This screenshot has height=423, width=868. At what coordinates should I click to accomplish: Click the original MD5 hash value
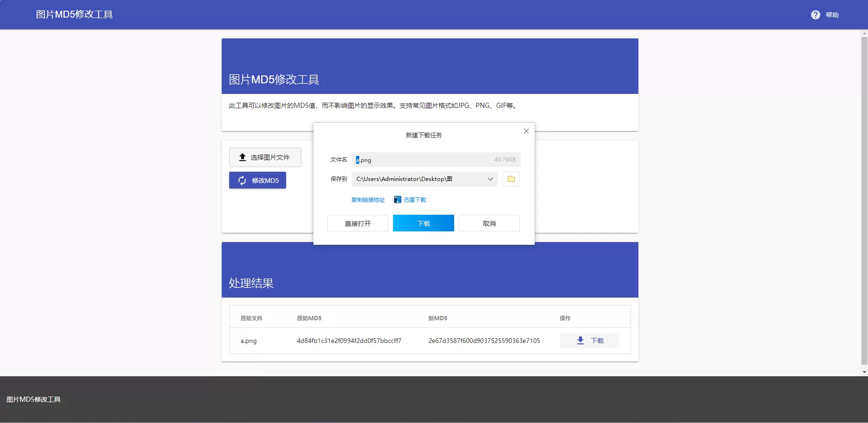349,341
